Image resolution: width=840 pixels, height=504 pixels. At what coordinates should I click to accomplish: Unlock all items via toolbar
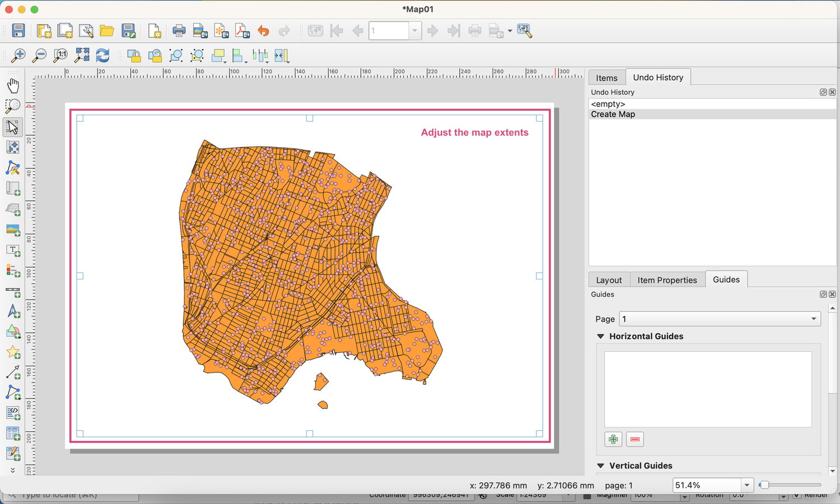tap(155, 55)
